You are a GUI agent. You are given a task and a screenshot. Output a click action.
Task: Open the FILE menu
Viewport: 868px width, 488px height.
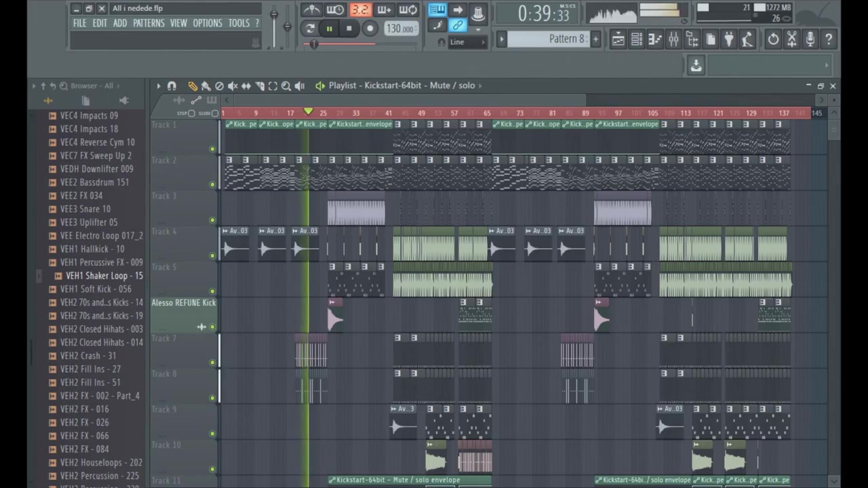(x=79, y=23)
